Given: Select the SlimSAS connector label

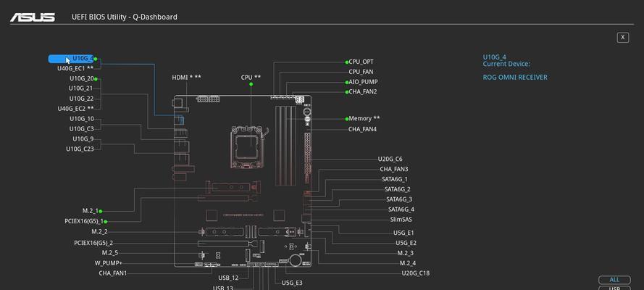Looking at the screenshot, I should (x=401, y=220).
